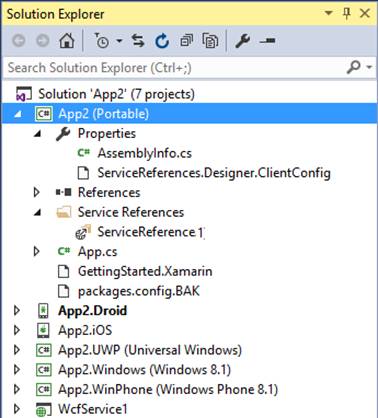Open the Pending Changes Filter clock icon
Image resolution: width=378 pixels, height=418 pixels.
click(x=101, y=41)
